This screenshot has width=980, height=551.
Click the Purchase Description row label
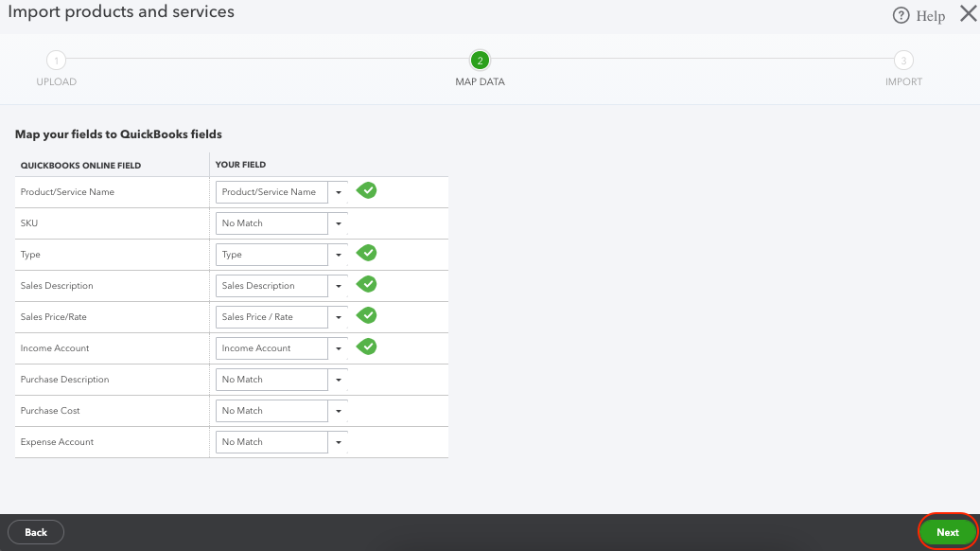click(64, 380)
